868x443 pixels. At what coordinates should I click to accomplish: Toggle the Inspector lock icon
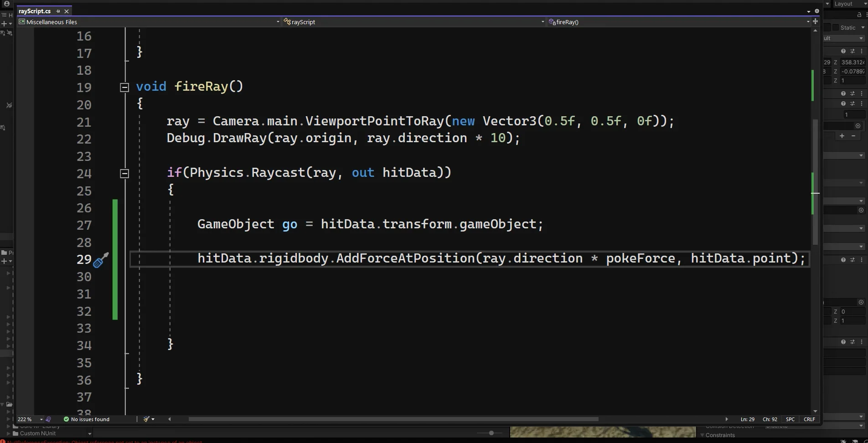(859, 15)
